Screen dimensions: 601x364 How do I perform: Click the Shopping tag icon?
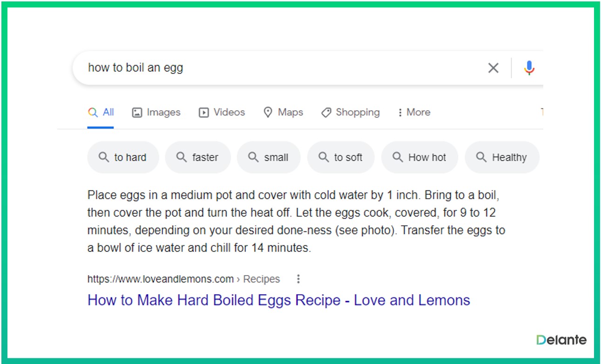[326, 113]
